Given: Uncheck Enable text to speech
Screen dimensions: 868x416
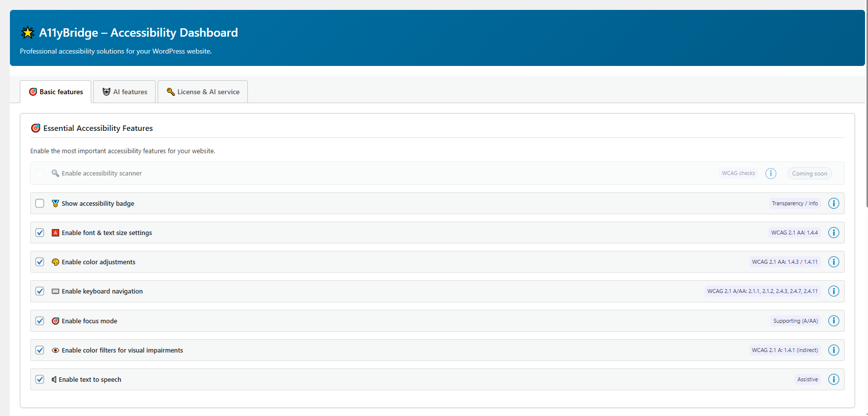Looking at the screenshot, I should [40, 379].
